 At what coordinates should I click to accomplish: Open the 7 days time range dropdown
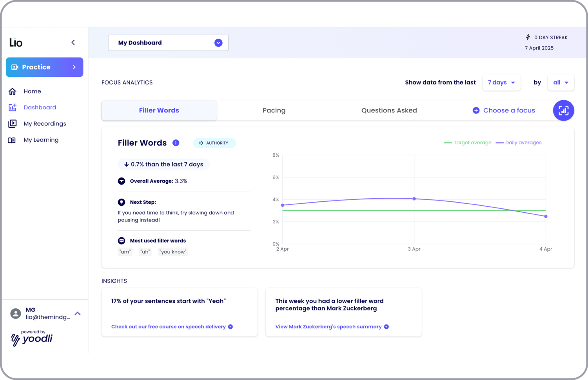coord(501,83)
